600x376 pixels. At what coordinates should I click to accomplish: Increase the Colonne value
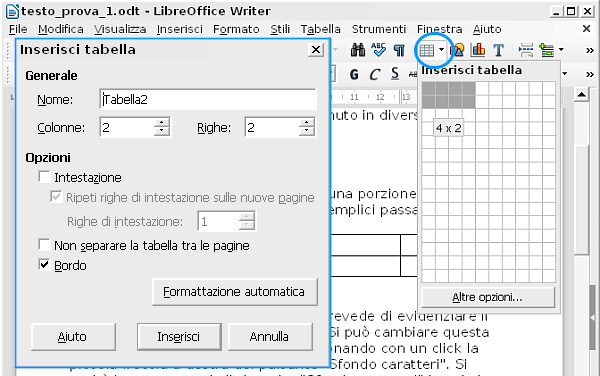pyautogui.click(x=162, y=122)
